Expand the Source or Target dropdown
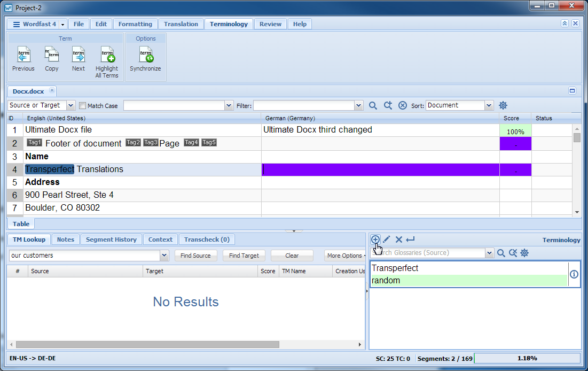The width and height of the screenshot is (588, 371). tap(70, 105)
